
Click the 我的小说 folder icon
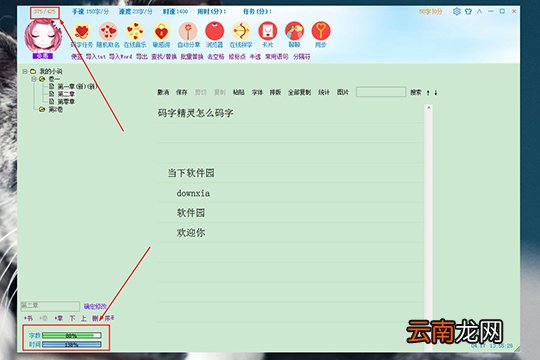coord(33,71)
